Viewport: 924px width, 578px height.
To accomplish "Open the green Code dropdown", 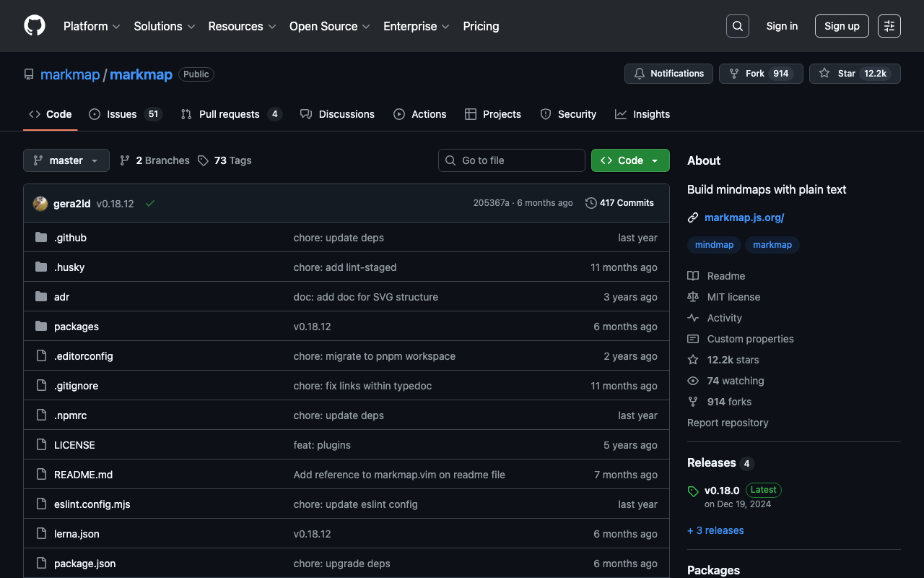I will tap(630, 160).
